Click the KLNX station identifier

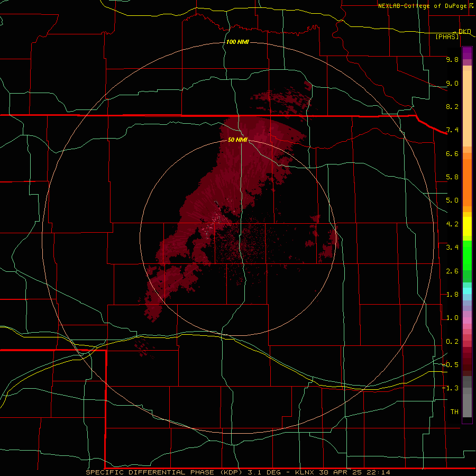point(305,472)
